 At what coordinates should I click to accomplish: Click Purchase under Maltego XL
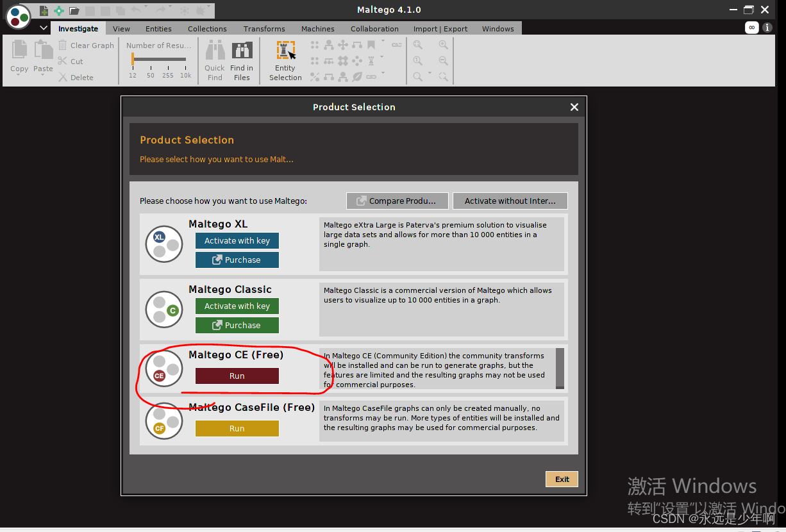[x=237, y=260]
